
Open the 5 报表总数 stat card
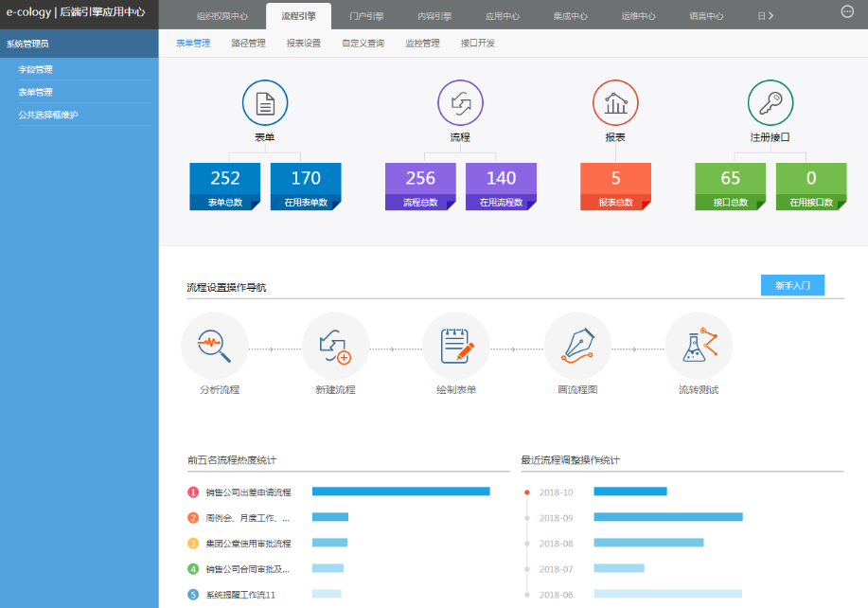pos(615,187)
